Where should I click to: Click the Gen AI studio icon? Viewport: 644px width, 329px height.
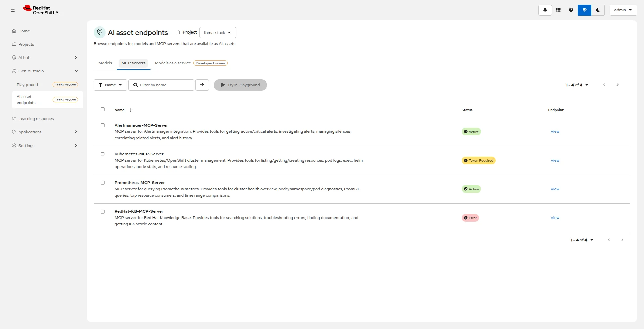coord(14,71)
